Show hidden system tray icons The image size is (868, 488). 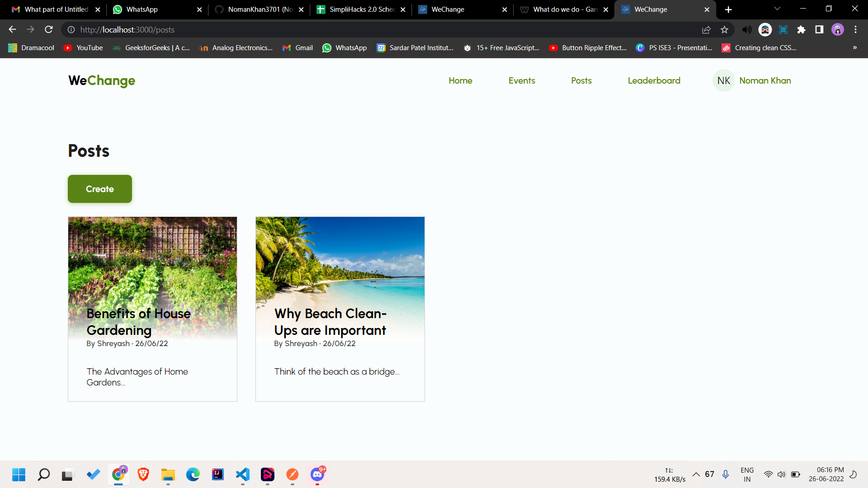point(696,474)
